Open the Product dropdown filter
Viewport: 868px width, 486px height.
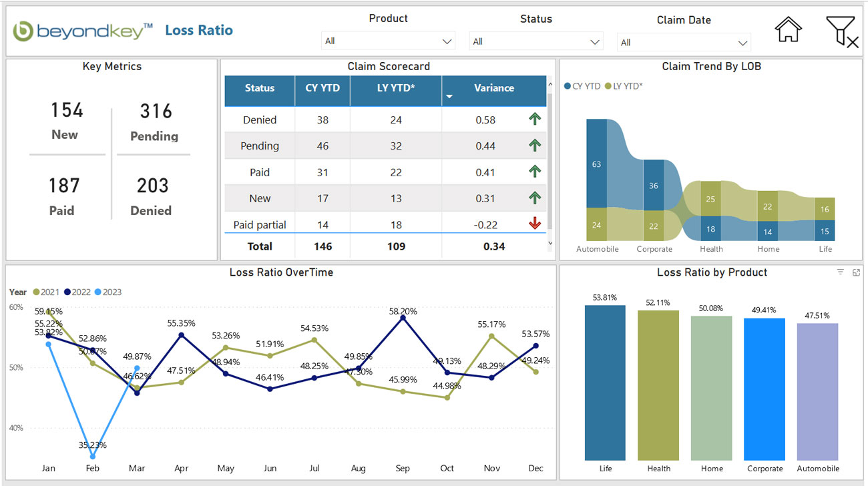tap(388, 41)
